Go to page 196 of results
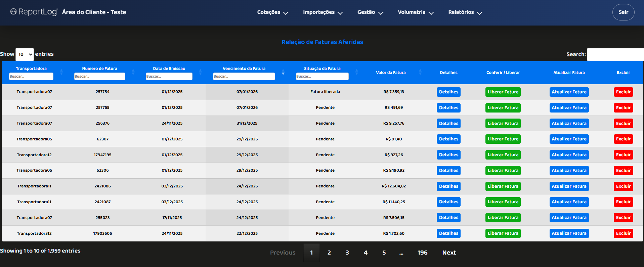The height and width of the screenshot is (267, 644). (x=422, y=253)
